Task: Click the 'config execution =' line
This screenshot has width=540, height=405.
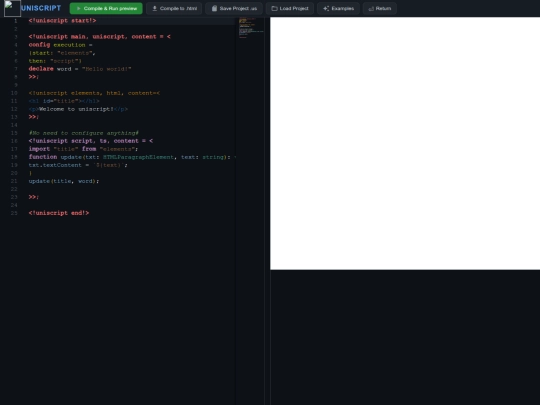Action: tap(61, 45)
